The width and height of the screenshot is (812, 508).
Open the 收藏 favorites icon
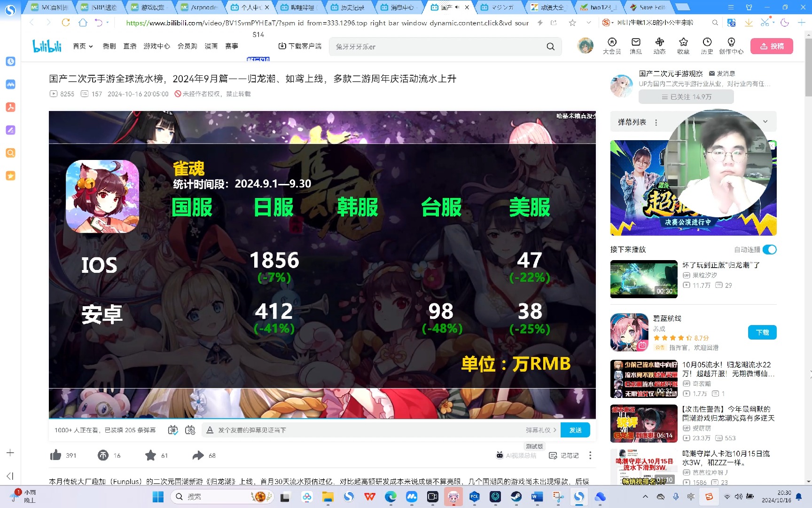683,46
